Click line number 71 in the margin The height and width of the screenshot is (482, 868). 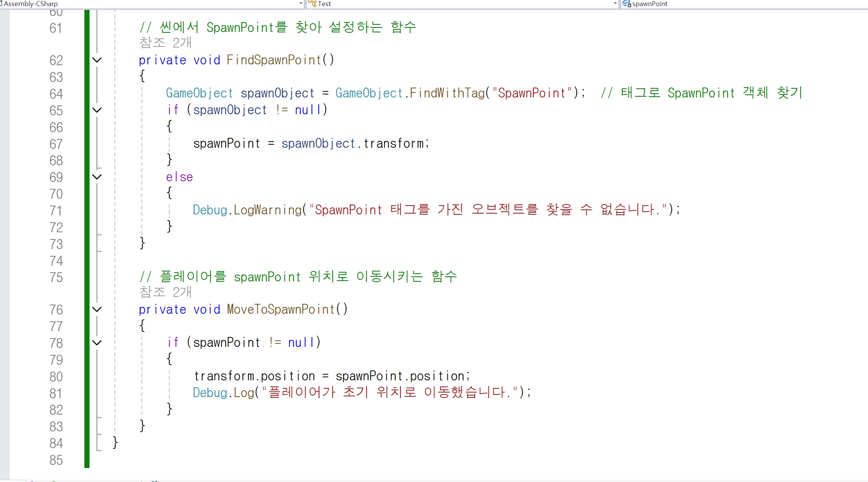(x=56, y=211)
